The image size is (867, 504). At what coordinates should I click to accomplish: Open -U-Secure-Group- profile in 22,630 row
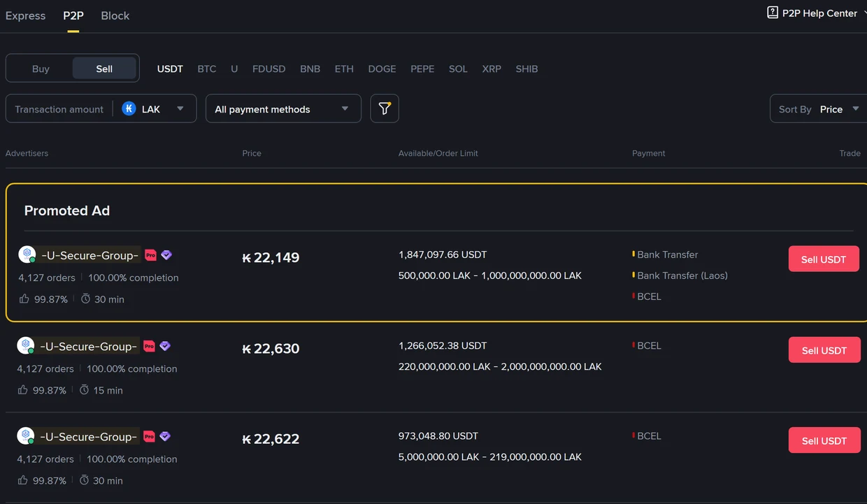point(88,346)
